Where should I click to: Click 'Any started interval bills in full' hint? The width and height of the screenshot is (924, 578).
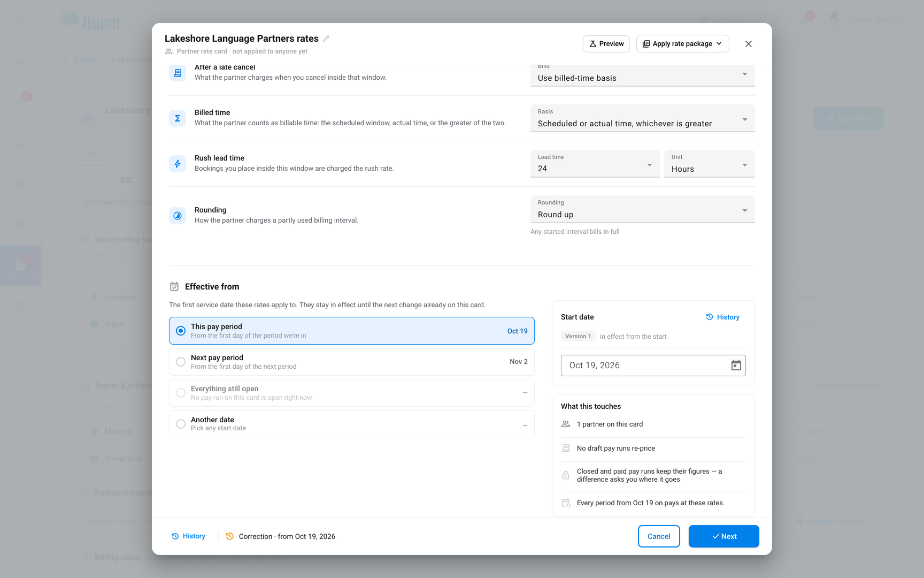point(575,232)
